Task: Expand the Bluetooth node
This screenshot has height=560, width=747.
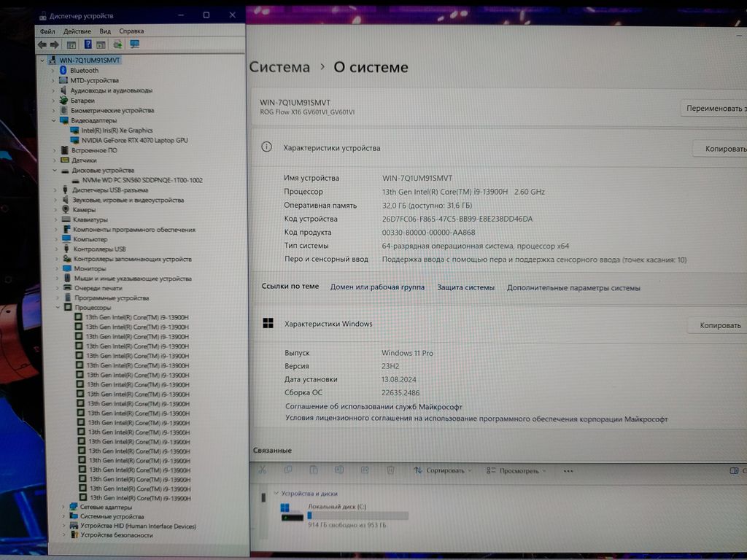Action: (53, 71)
